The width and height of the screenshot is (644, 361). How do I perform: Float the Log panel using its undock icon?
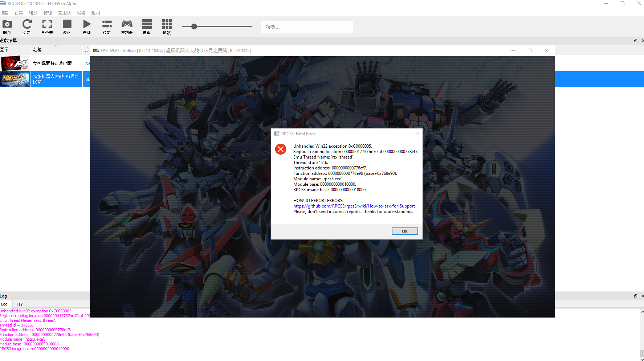click(636, 296)
